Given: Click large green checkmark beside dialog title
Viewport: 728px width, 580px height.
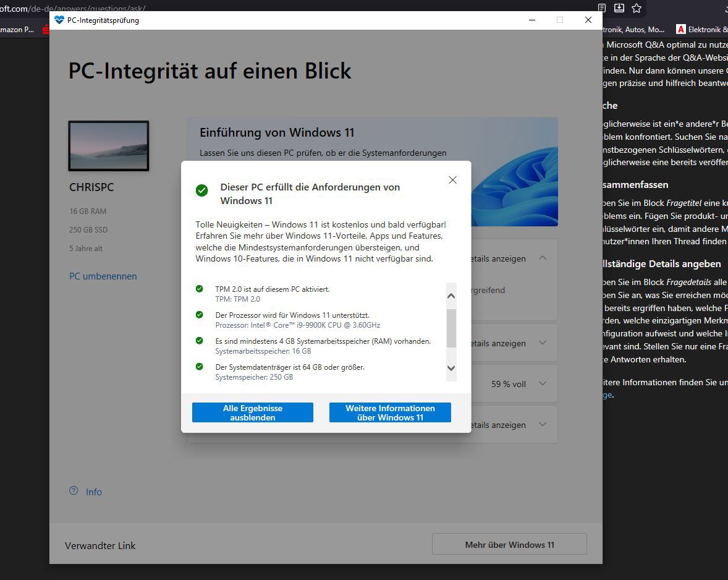Looking at the screenshot, I should [x=201, y=190].
